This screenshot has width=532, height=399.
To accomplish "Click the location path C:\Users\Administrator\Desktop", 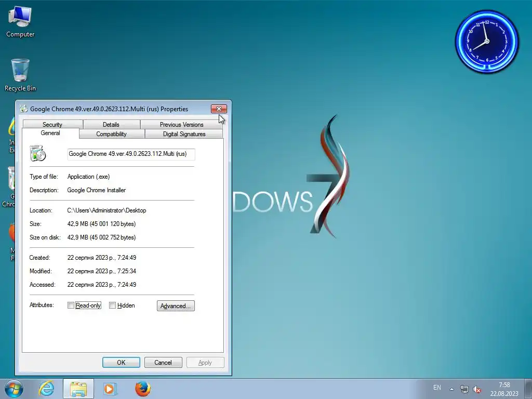I will (x=107, y=210).
